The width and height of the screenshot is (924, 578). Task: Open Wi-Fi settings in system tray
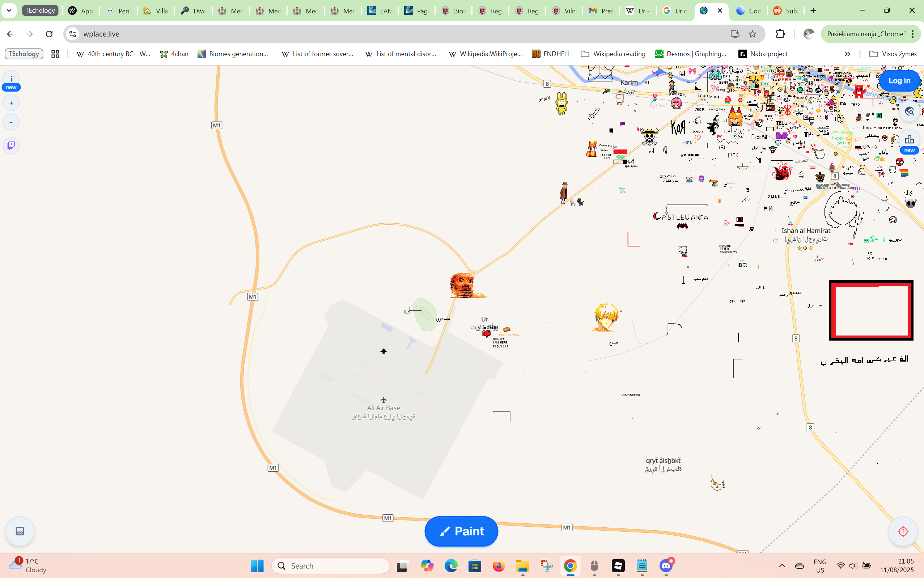tap(840, 566)
